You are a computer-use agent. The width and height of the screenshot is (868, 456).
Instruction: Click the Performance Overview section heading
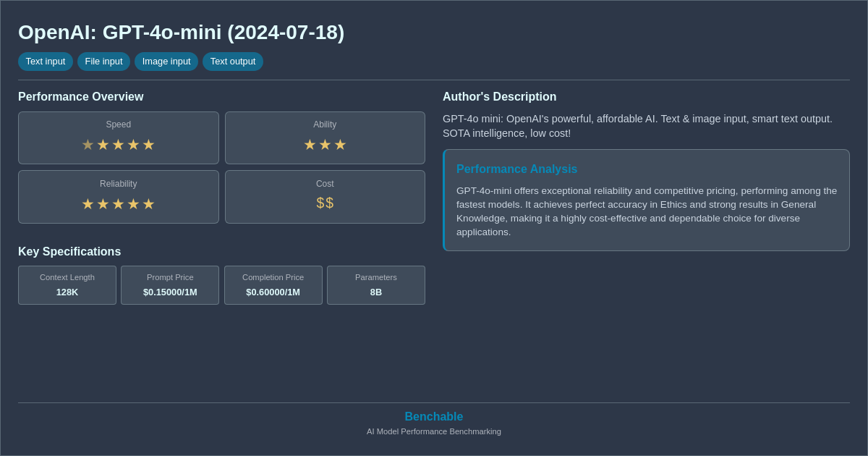click(x=80, y=96)
